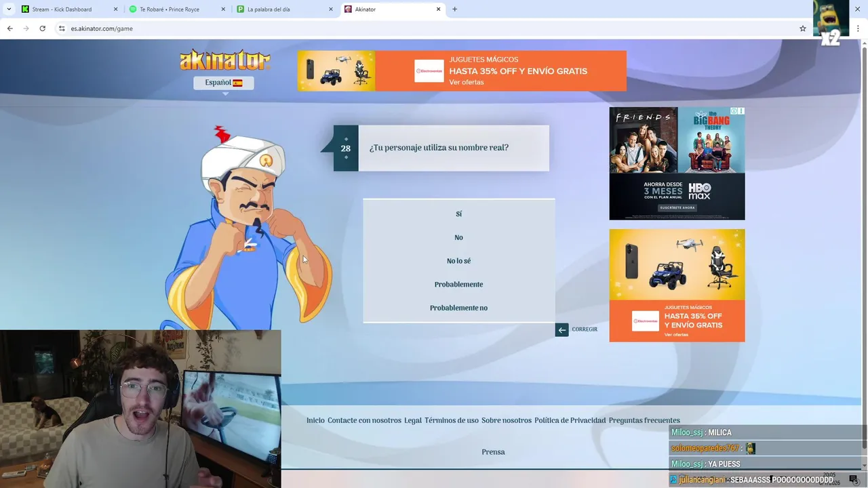Image resolution: width=868 pixels, height=488 pixels.
Task: Click the question number 28 badge
Action: (x=346, y=148)
